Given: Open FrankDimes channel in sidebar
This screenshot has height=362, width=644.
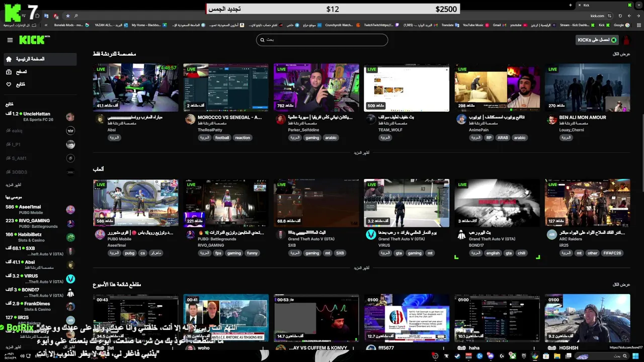Looking at the screenshot, I should pos(39,306).
